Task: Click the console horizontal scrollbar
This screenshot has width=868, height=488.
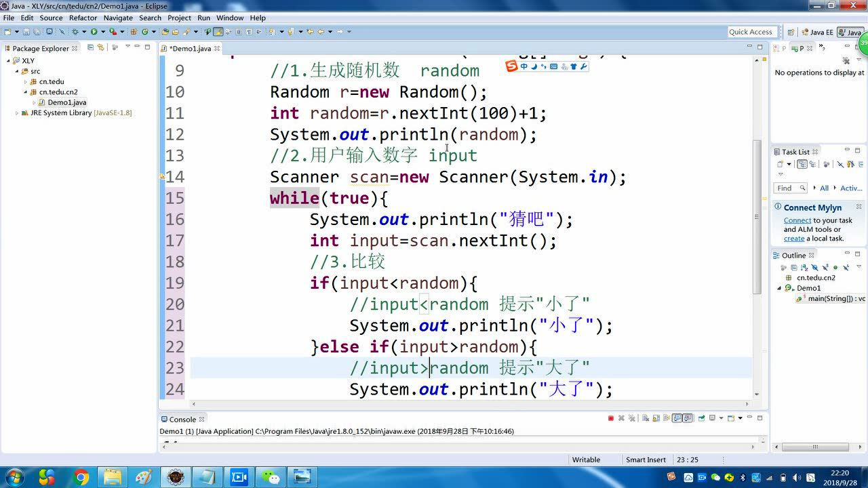Action: point(459,447)
